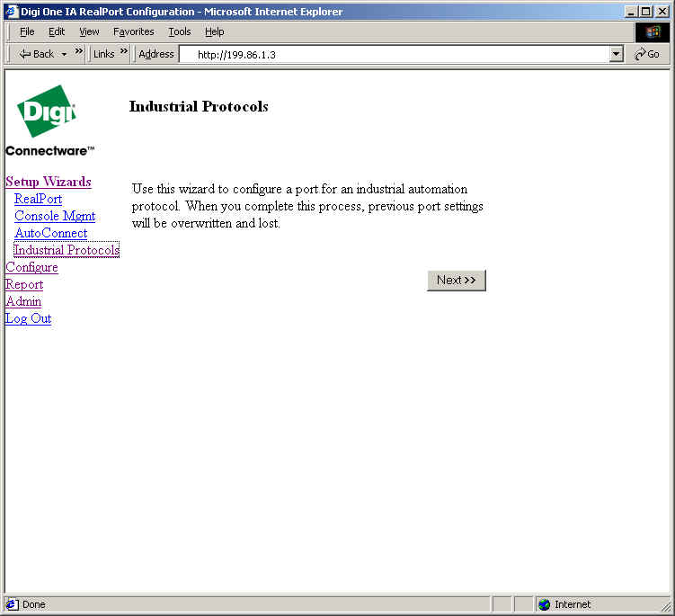This screenshot has height=616, width=675.
Task: Open the File menu
Action: click(x=27, y=31)
